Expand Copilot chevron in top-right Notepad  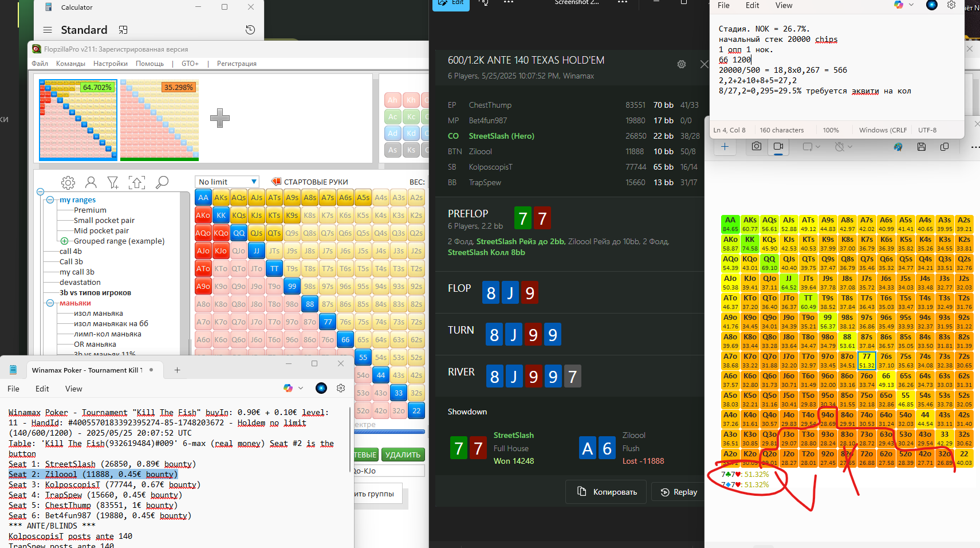[x=911, y=5]
